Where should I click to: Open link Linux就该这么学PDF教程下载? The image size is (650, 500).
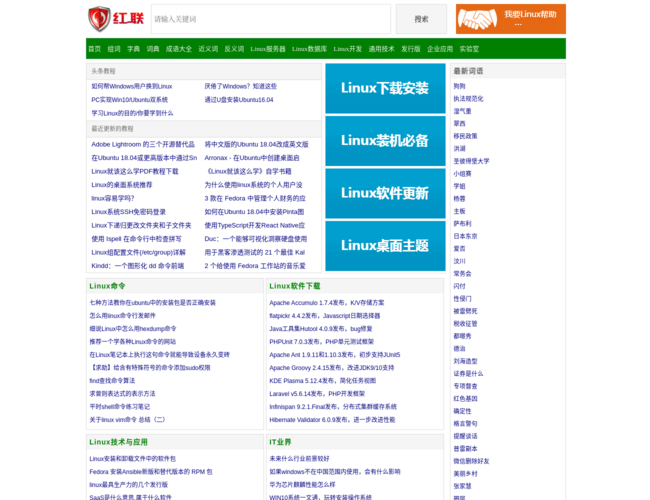[135, 172]
